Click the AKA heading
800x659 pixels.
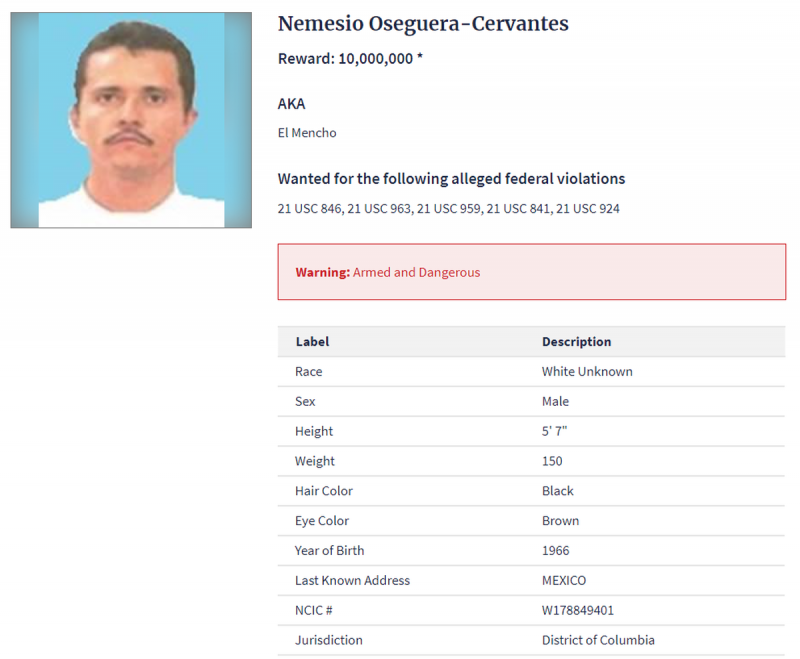[x=291, y=104]
